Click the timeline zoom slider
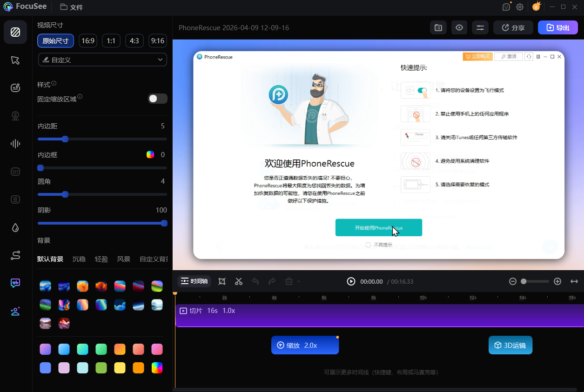Viewport: 584px width, 392px height. coord(535,281)
